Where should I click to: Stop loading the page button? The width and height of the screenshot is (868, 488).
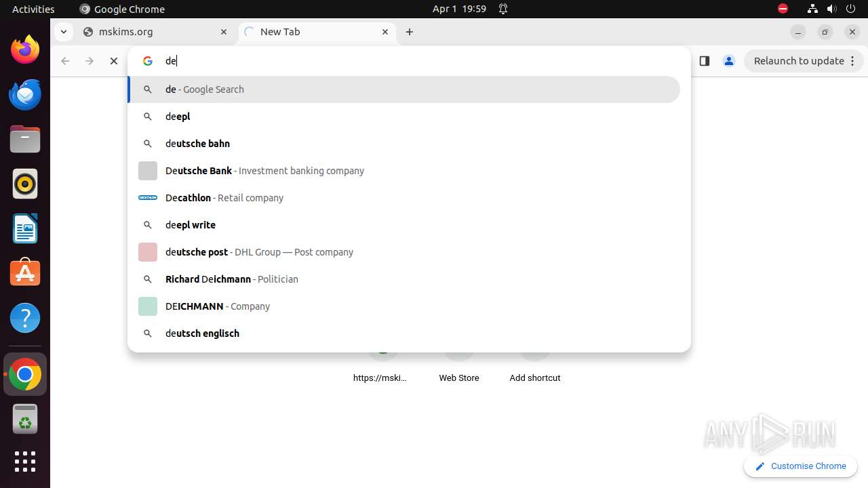[114, 61]
